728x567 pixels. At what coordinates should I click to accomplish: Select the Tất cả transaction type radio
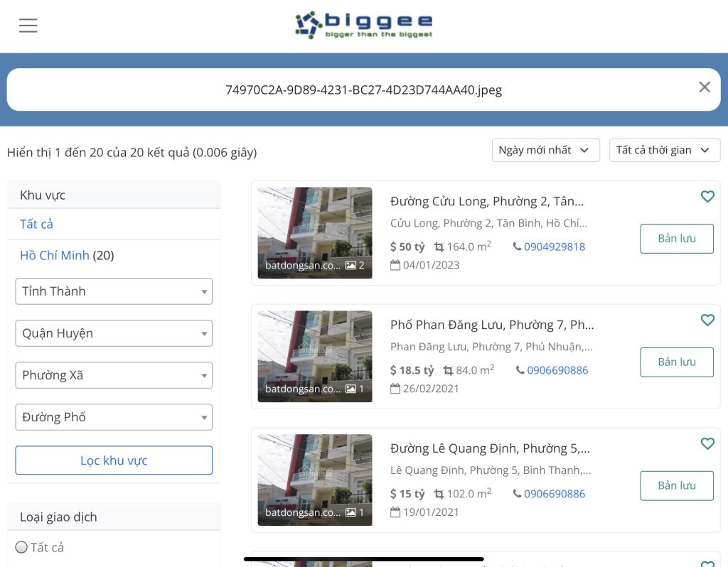click(22, 547)
